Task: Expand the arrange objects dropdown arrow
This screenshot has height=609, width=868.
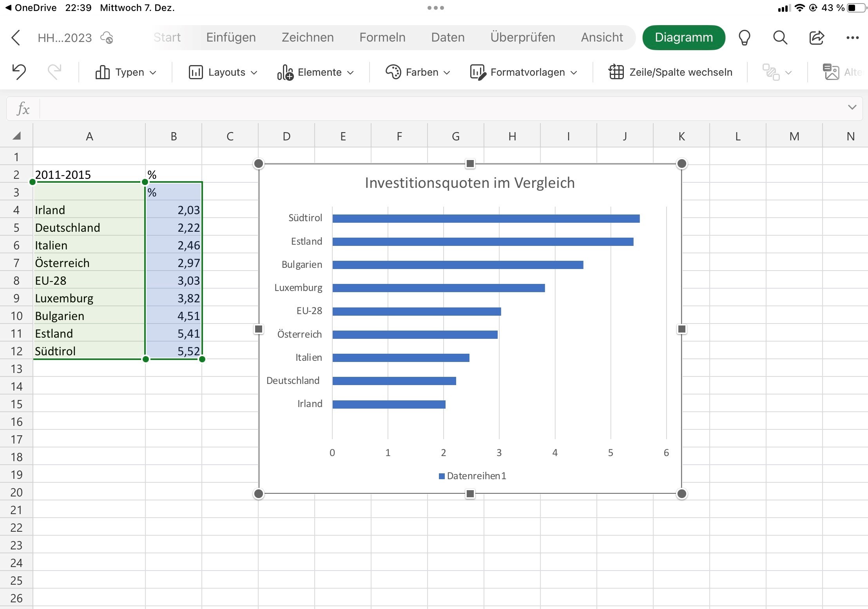Action: point(789,73)
